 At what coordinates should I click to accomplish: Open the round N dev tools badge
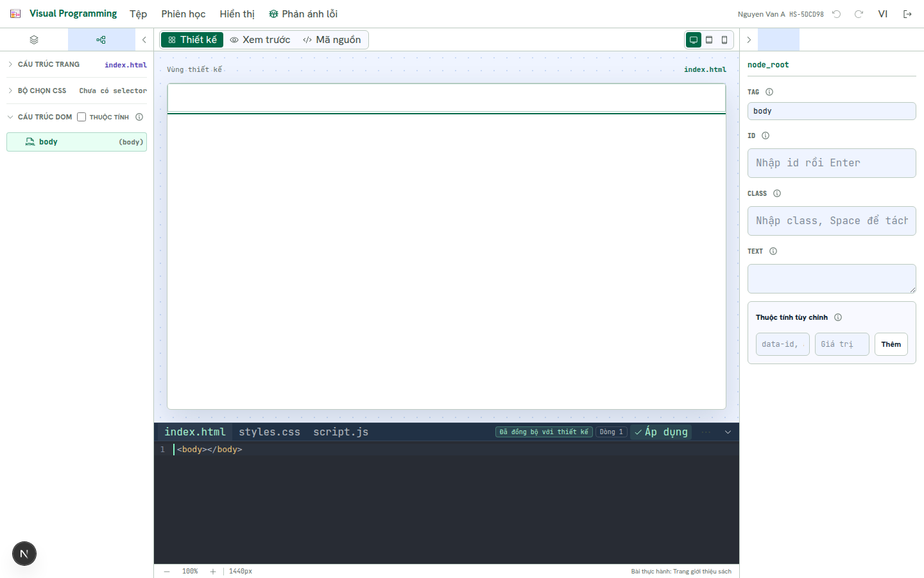[x=24, y=554]
